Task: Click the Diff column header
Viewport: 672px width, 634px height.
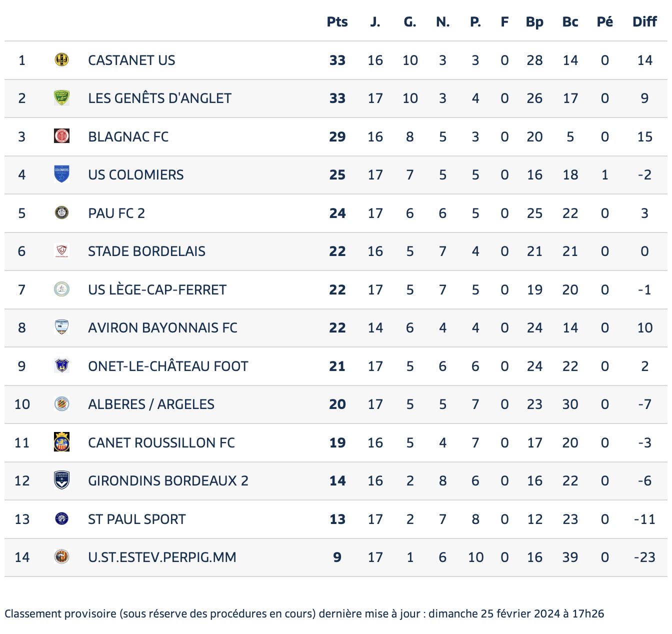Action: (644, 22)
